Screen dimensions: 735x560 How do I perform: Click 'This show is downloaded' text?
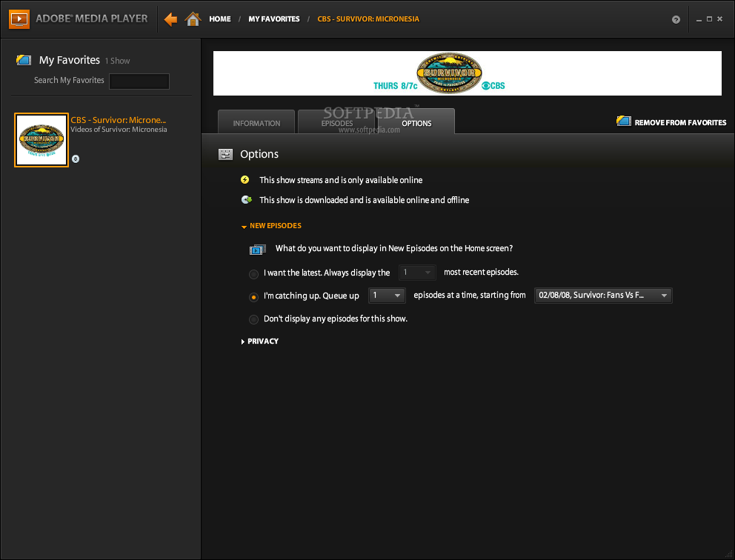coord(365,200)
